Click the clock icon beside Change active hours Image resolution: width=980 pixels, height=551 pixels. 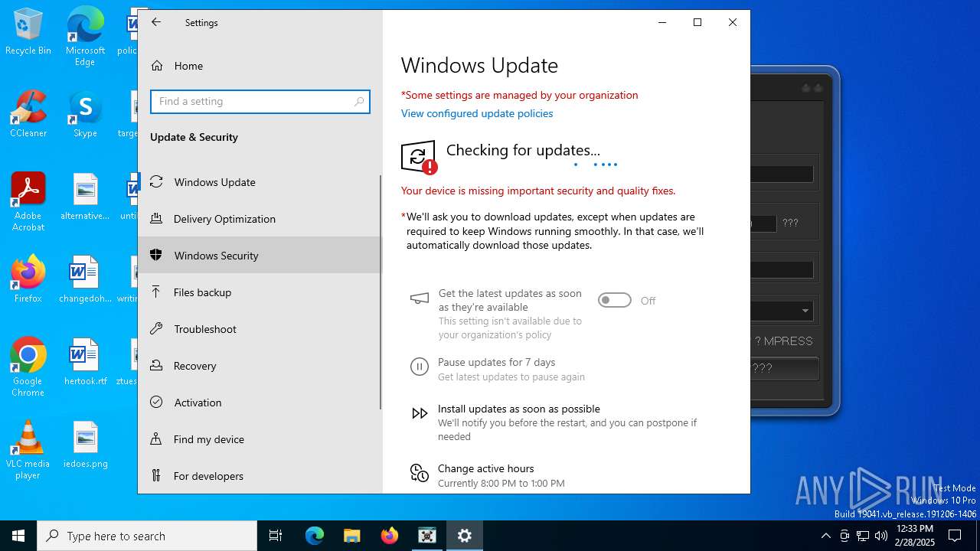coord(420,473)
